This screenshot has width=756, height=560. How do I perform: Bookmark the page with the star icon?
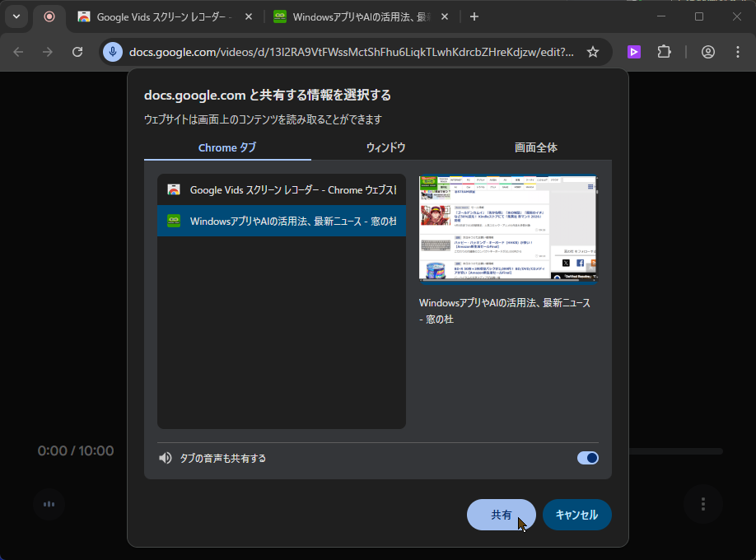593,51
